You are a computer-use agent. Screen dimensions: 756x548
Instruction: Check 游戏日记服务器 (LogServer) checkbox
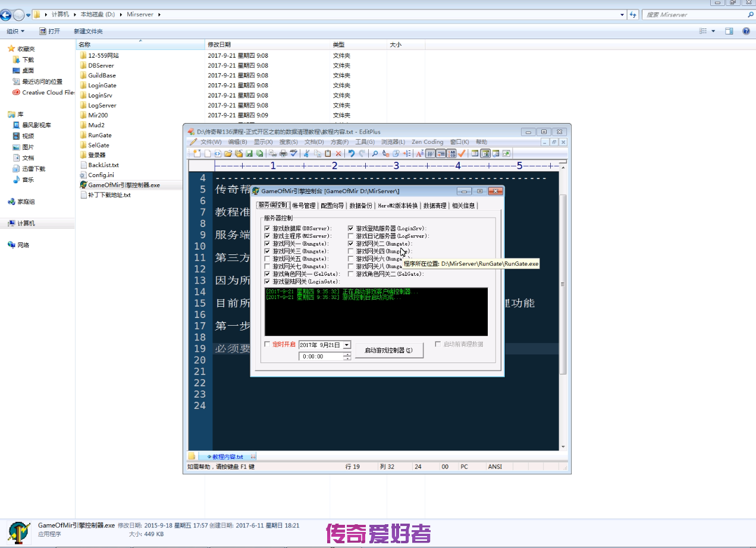pos(351,236)
